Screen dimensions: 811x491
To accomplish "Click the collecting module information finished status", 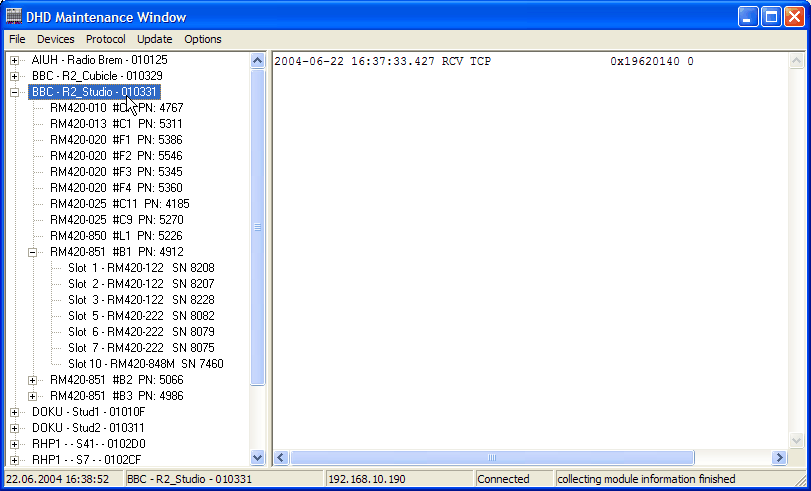I will point(646,479).
